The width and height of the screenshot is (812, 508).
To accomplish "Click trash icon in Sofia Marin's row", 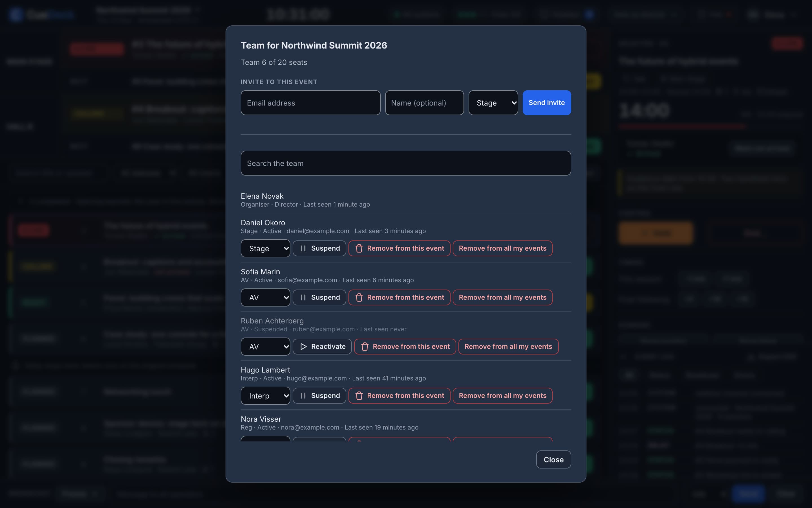I will pyautogui.click(x=359, y=297).
